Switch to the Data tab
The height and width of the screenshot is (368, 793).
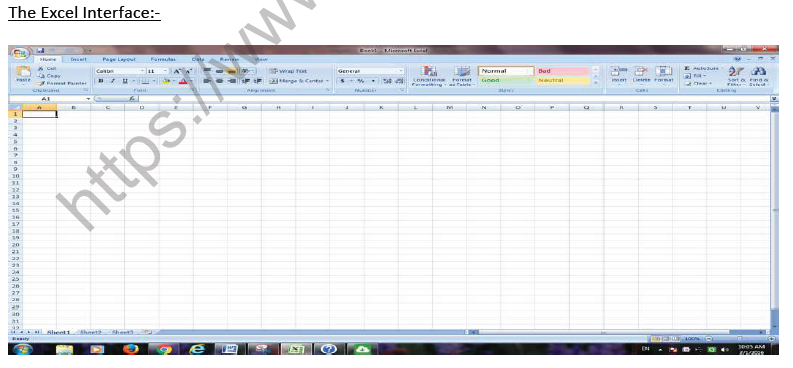(x=198, y=59)
